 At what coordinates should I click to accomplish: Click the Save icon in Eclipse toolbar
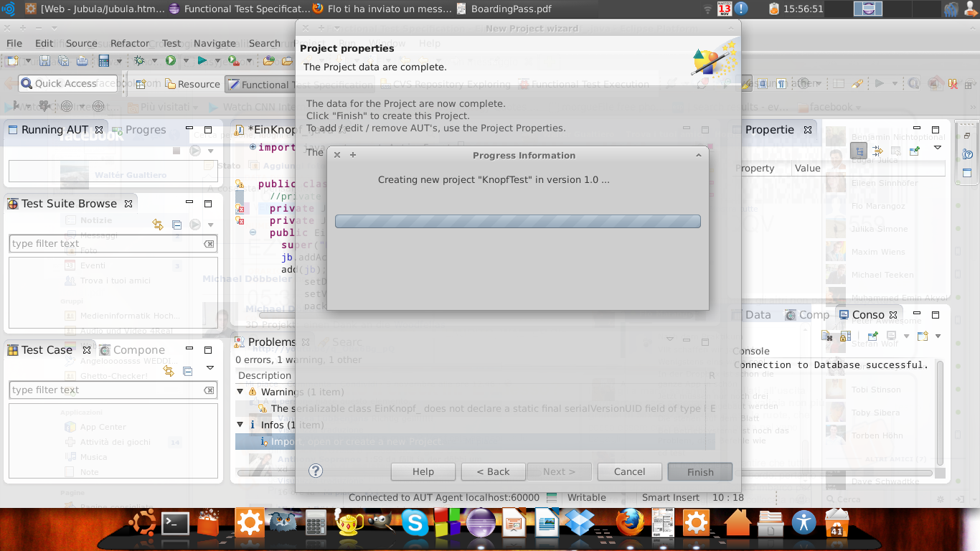(44, 61)
